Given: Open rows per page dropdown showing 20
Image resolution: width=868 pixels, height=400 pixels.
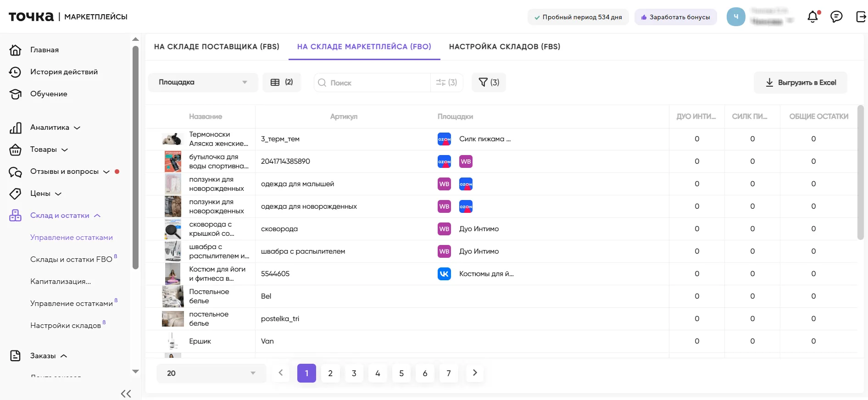Looking at the screenshot, I should point(211,373).
